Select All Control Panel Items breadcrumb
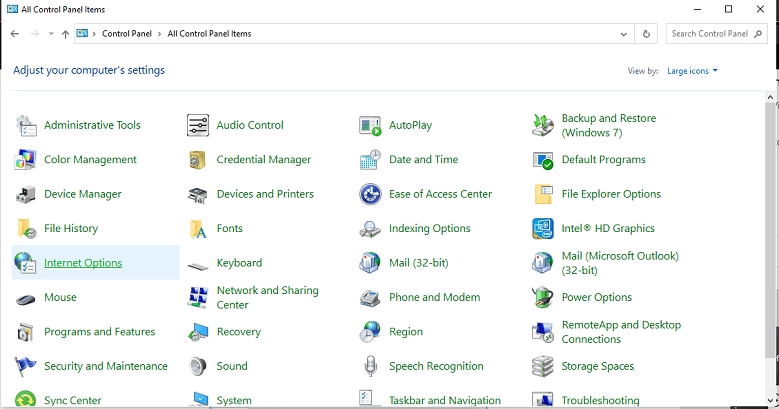The height and width of the screenshot is (409, 779). click(x=209, y=34)
